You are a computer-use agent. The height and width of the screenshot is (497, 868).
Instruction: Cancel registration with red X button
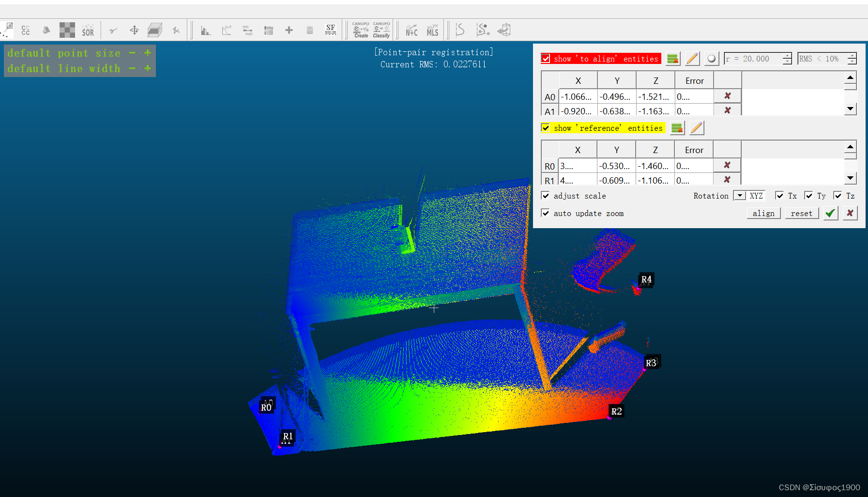click(850, 213)
